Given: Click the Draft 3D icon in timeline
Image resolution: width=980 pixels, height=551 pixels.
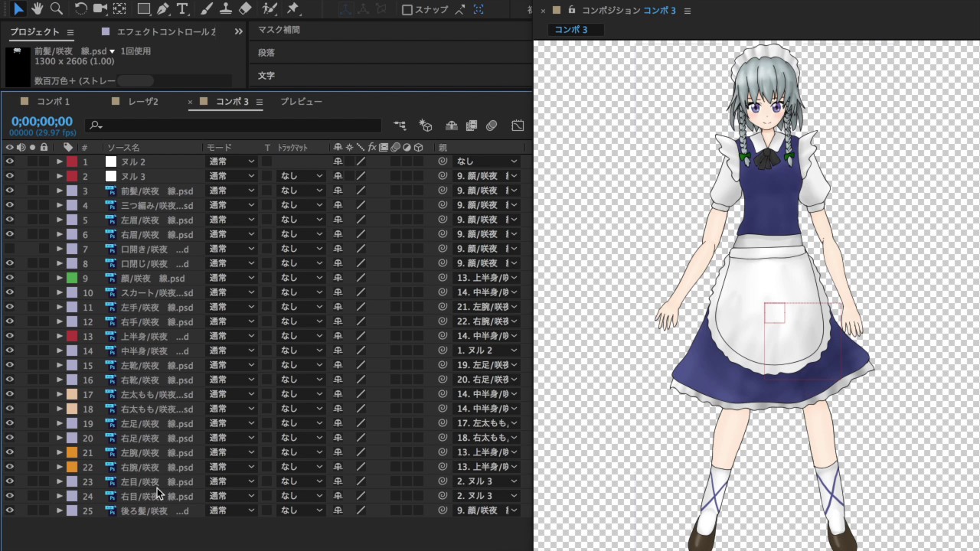Looking at the screenshot, I should tap(426, 126).
